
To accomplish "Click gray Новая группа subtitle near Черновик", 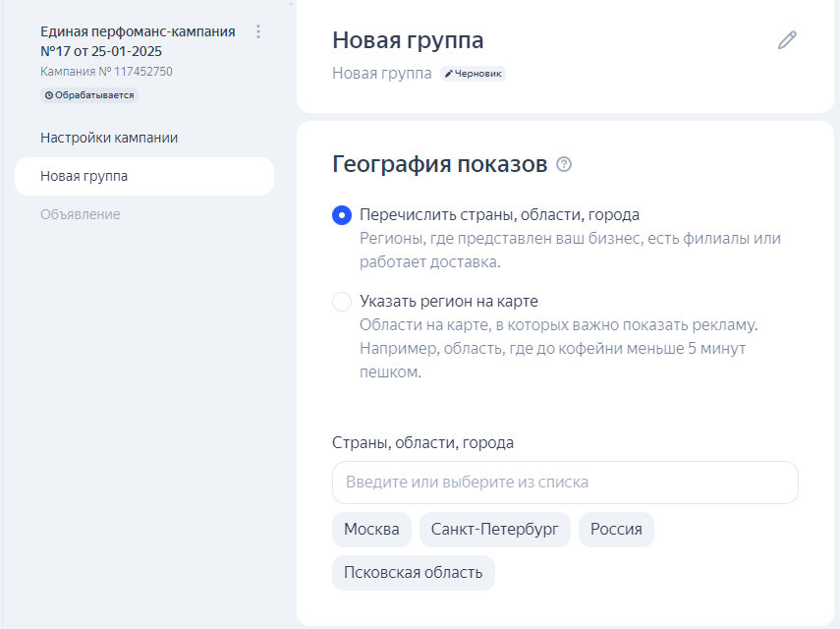I will point(382,73).
